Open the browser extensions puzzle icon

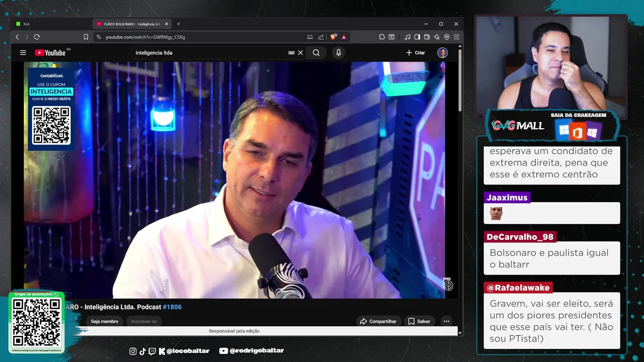pos(382,37)
